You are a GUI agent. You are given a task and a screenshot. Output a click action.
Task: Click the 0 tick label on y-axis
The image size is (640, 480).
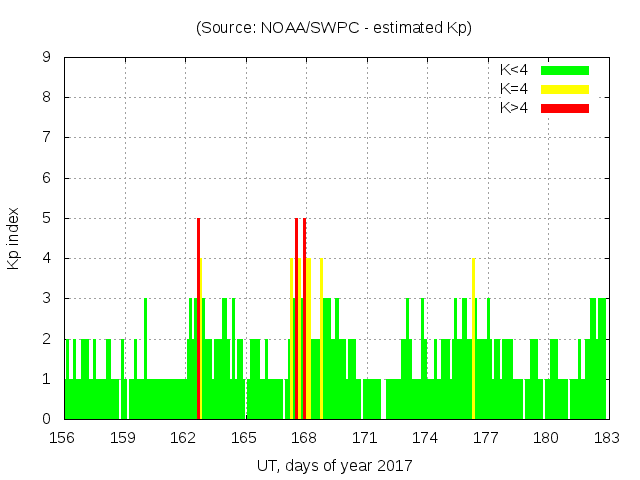coord(46,419)
